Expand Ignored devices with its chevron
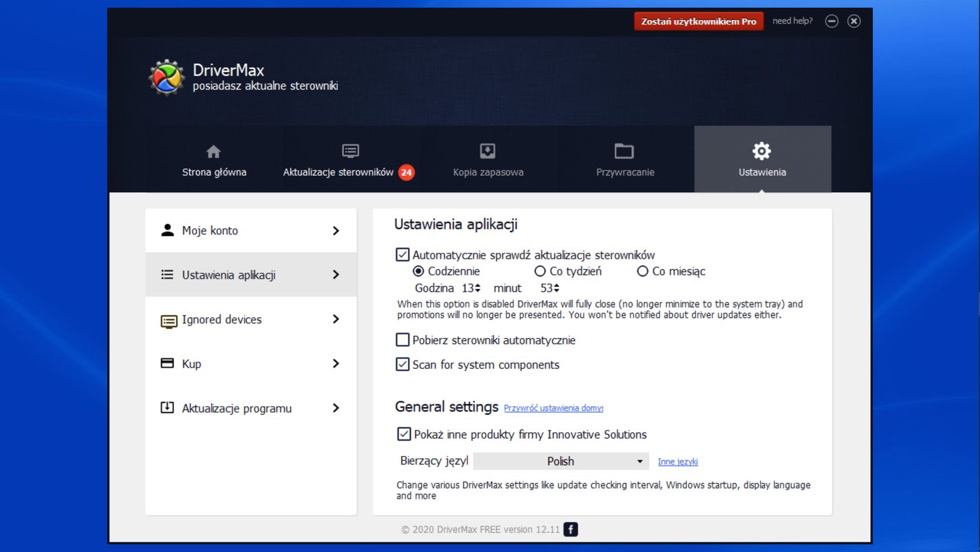This screenshot has height=552, width=980. pos(336,319)
